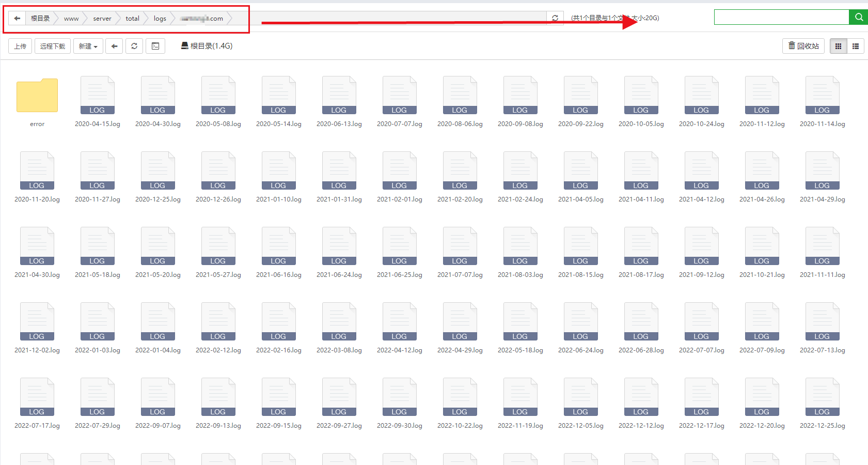
Task: Click the 2022-07-13.log file name
Action: [823, 350]
